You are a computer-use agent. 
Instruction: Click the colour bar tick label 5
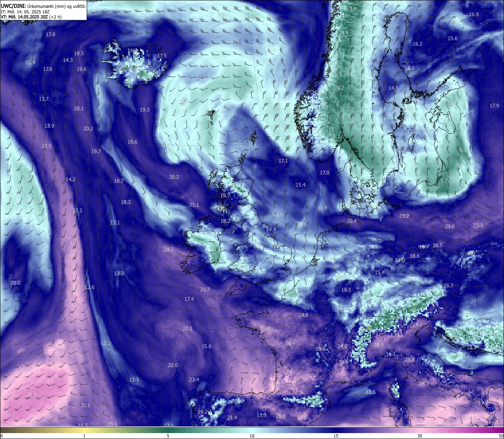pos(168,436)
